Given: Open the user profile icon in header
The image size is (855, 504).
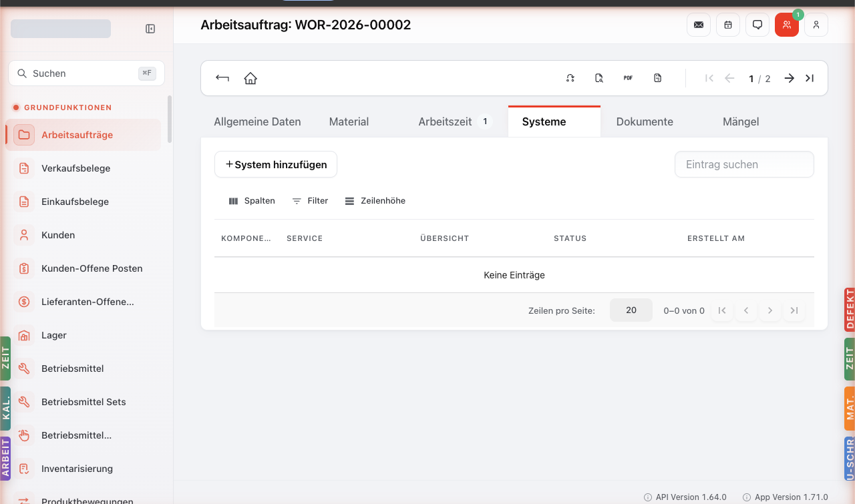Looking at the screenshot, I should click(816, 25).
